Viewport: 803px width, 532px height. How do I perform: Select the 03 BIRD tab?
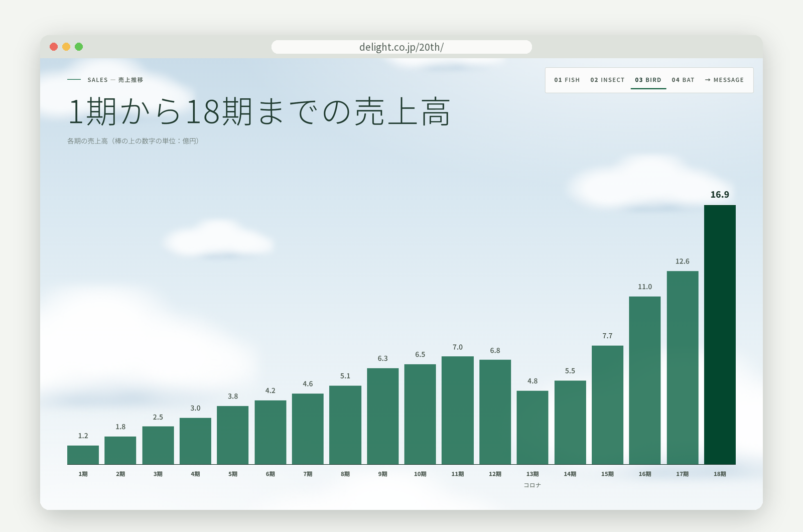coord(648,80)
